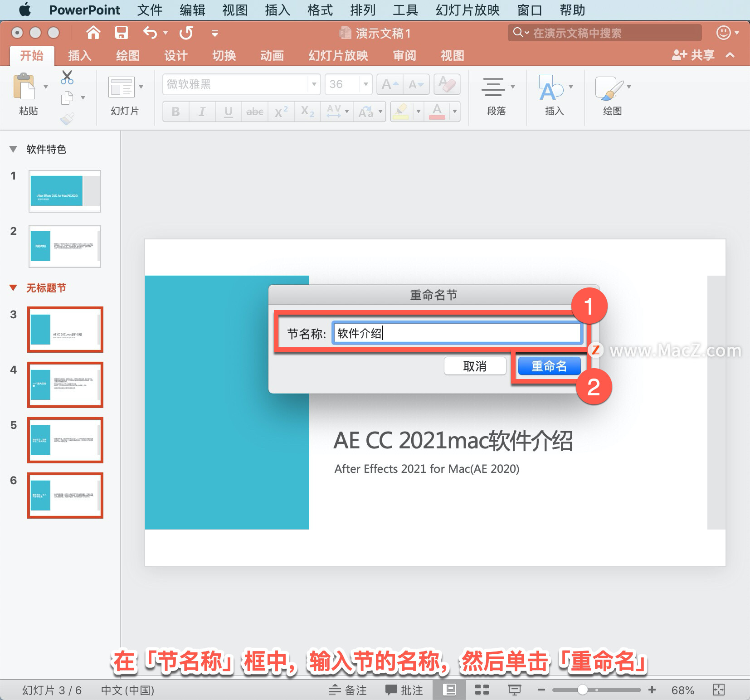Click the Paragraph alignment icon

[493, 87]
